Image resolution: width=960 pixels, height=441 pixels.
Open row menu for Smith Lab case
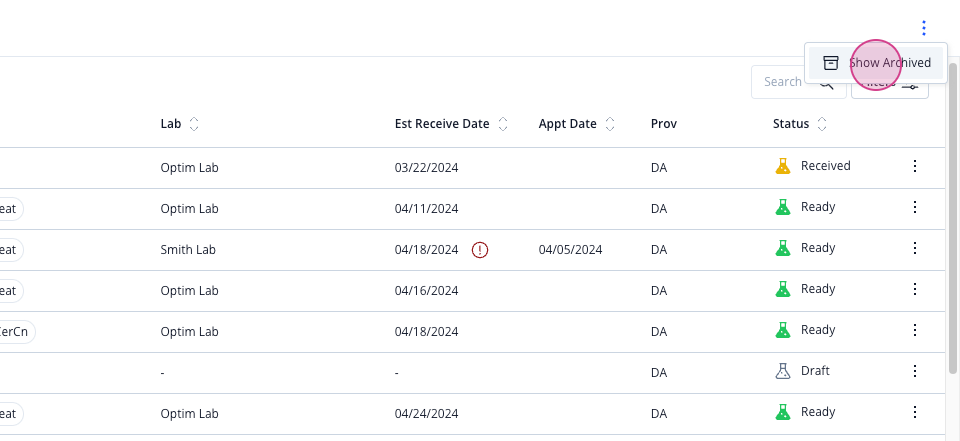(x=915, y=248)
